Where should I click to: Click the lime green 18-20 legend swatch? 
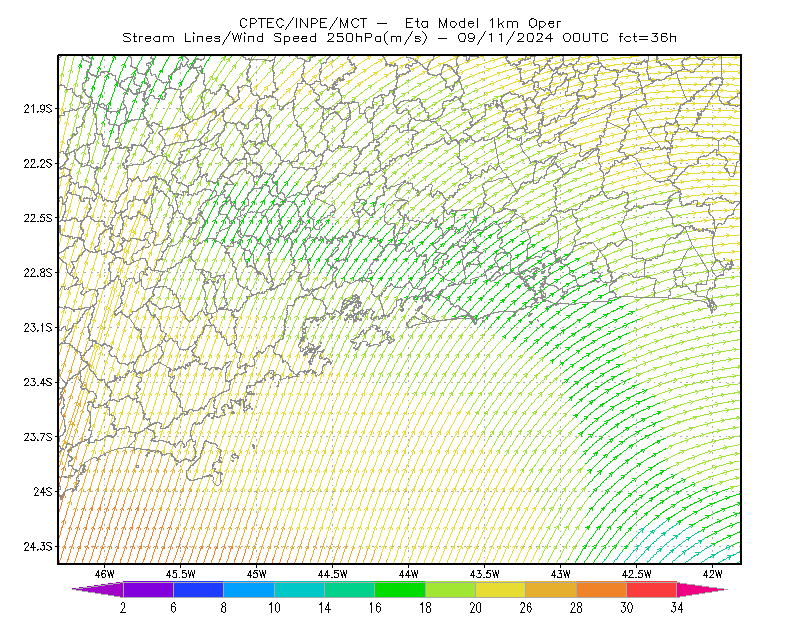click(x=451, y=589)
